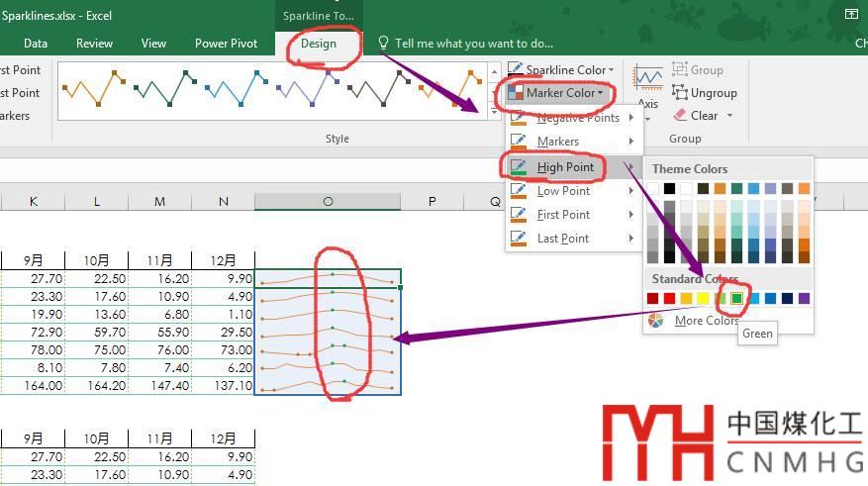Open the Review ribbon tab
The image size is (868, 486).
tap(94, 44)
